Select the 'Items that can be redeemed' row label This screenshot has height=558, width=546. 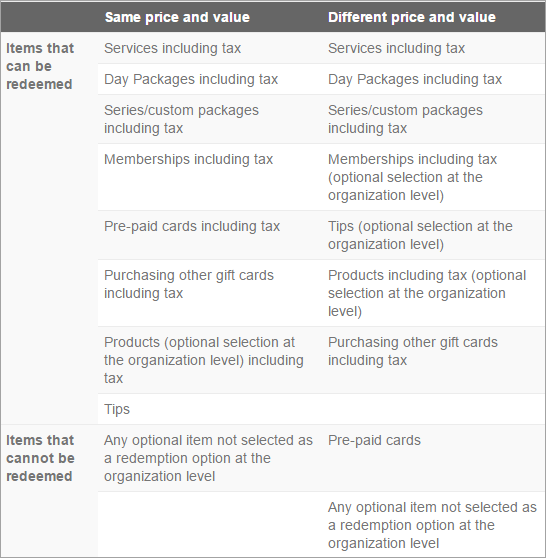(x=40, y=66)
